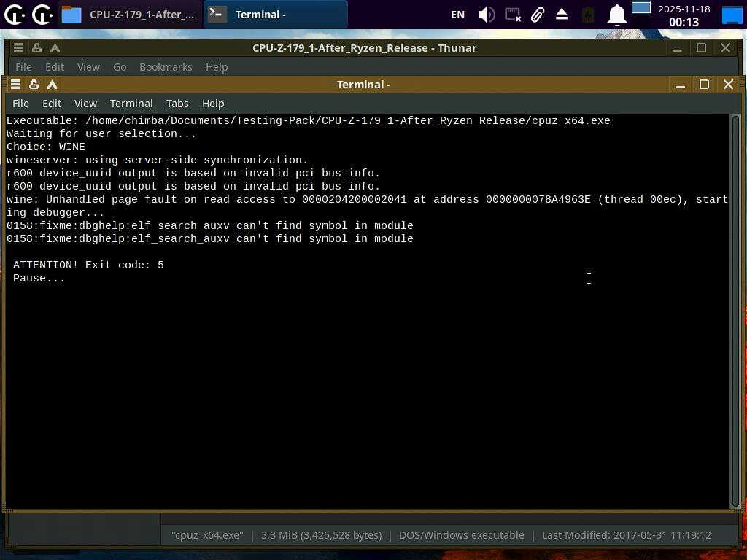
Task: Open the volume speaker icon
Action: [x=487, y=15]
